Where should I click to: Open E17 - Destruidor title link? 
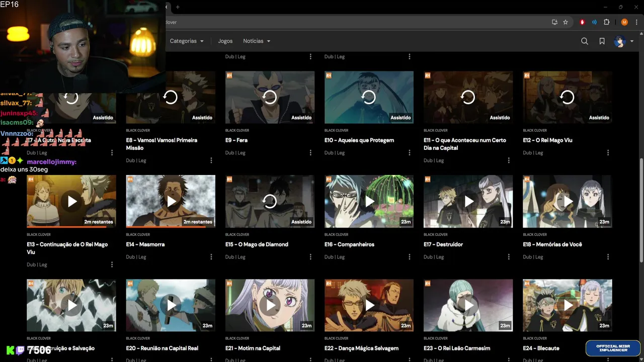(x=443, y=244)
